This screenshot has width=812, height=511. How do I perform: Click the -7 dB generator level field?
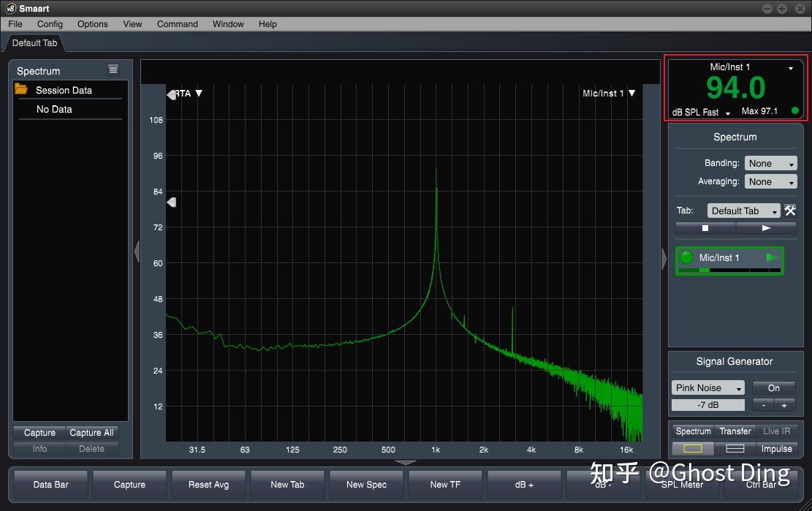[707, 404]
